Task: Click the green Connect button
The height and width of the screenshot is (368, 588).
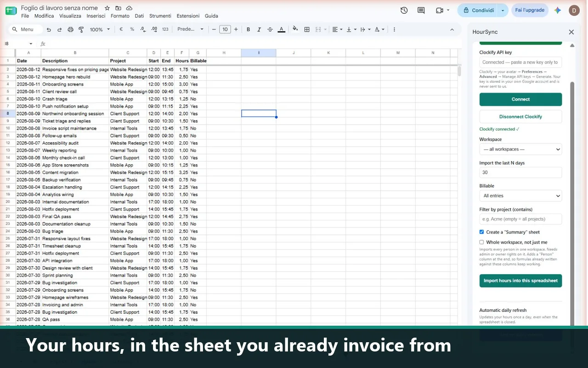Action: coord(520,99)
